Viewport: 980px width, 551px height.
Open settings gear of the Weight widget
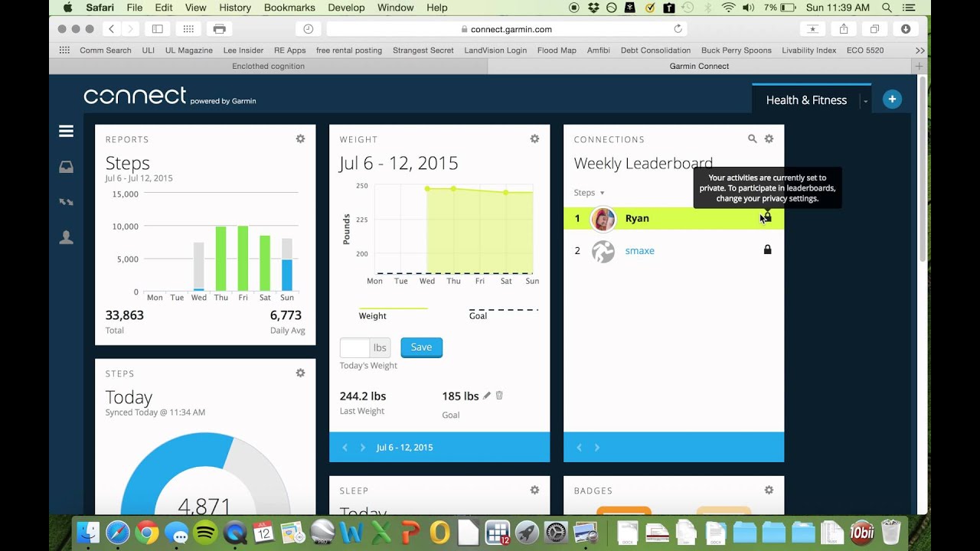point(534,139)
